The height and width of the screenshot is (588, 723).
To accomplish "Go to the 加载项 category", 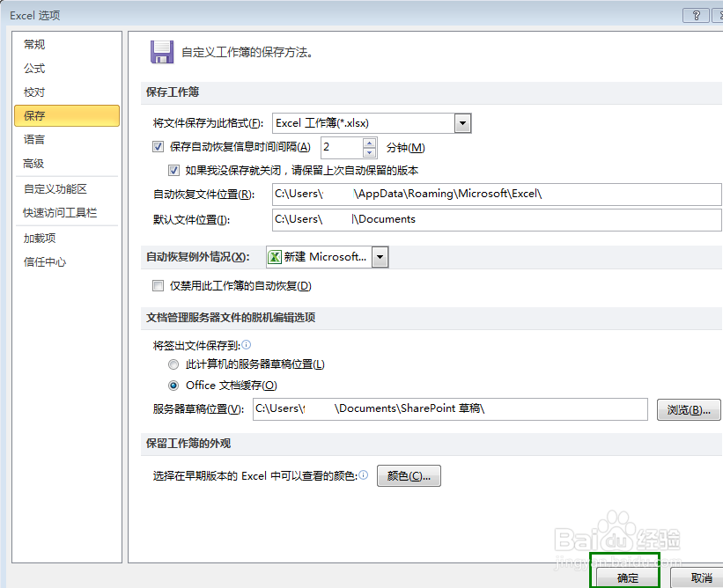I will coord(40,239).
